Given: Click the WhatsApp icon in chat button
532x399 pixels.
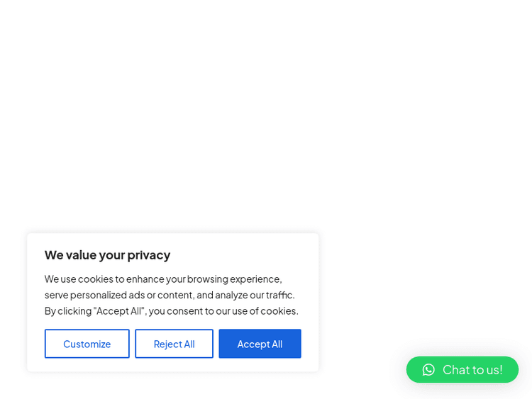Looking at the screenshot, I should pos(428,370).
